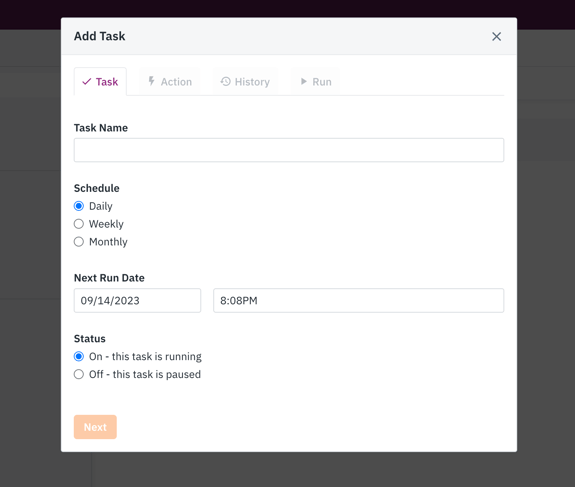Viewport: 575px width, 487px height.
Task: Select the Daily schedule option
Action: [79, 206]
